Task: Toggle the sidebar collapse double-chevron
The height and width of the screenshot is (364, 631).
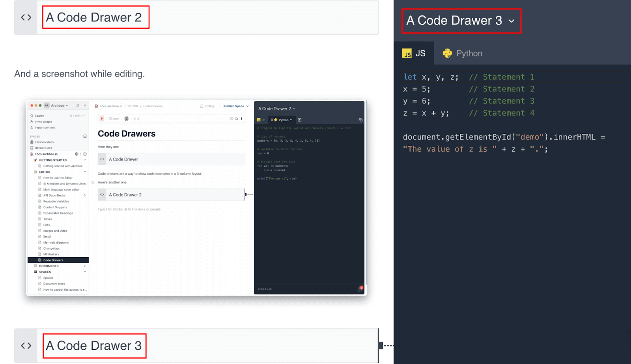Action: pos(85,105)
